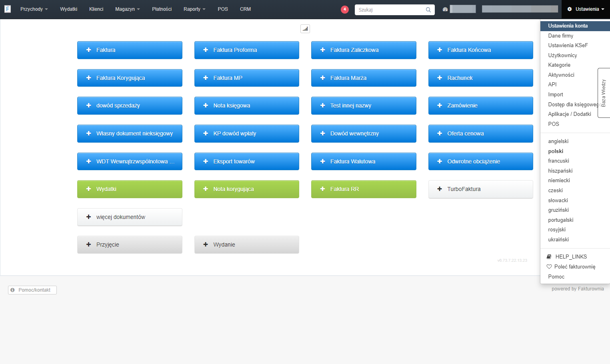Image resolution: width=610 pixels, height=364 pixels.
Task: Click the plus icon on Faktura button
Action: pos(89,50)
